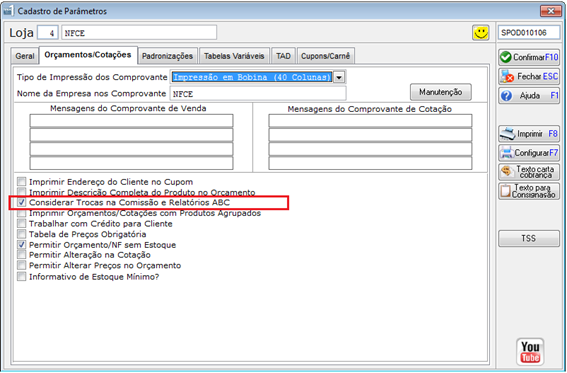Enable Imprimir Endereço do Cliente no Cupom
Image resolution: width=567 pixels, height=373 pixels.
coord(22,181)
